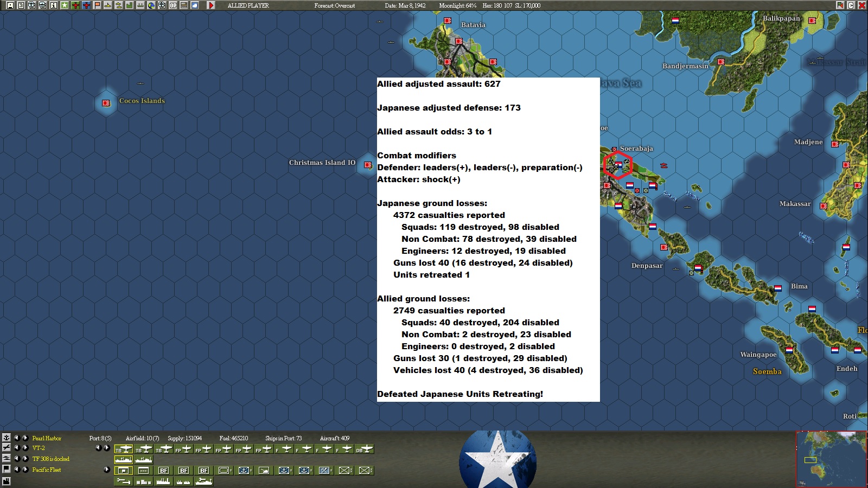The height and width of the screenshot is (488, 868).
Task: Select the DB dive bomber squadron icon
Action: (x=365, y=449)
